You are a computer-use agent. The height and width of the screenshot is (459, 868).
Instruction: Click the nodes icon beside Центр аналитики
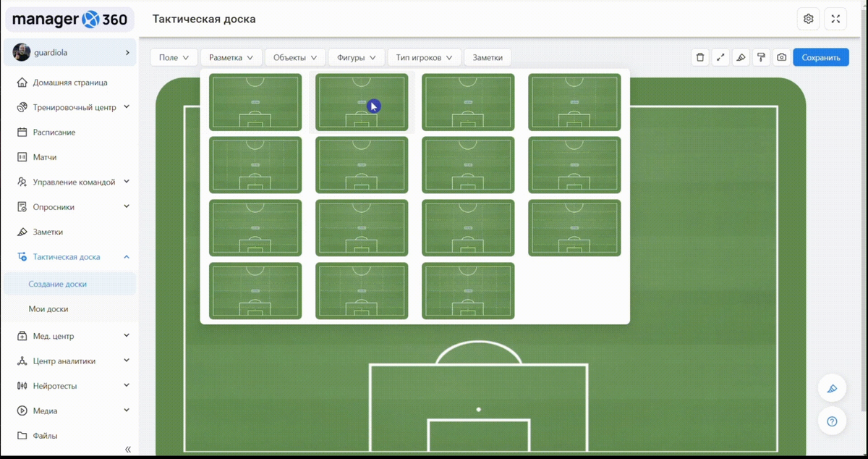point(22,361)
